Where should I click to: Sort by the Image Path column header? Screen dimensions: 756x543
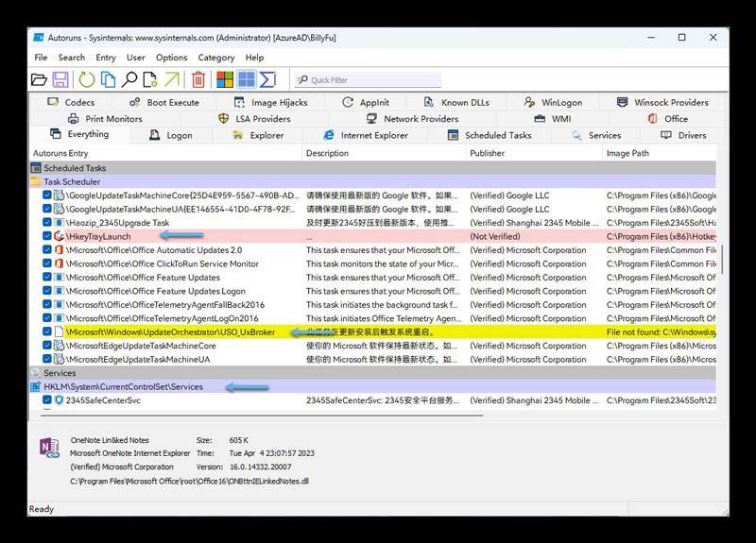[659, 153]
